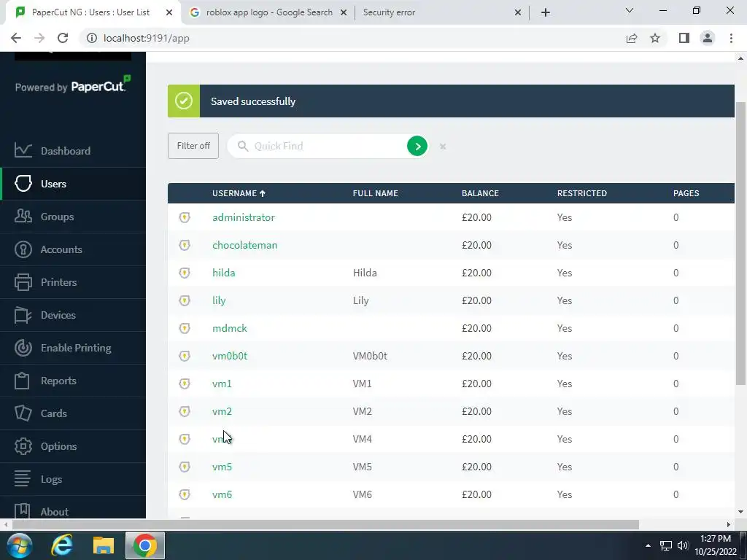Go back with the browser back arrow

coord(16,38)
